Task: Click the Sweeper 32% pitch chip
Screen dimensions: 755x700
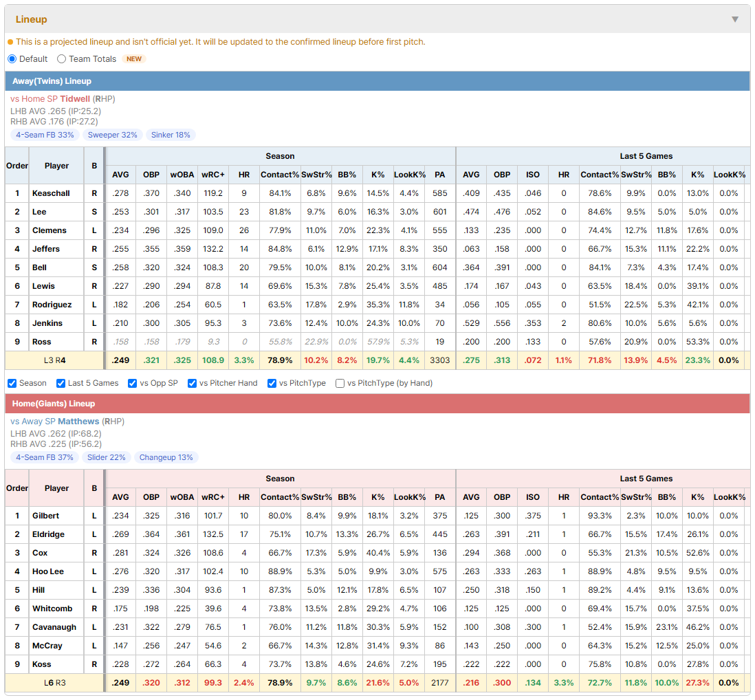Action: click(112, 135)
